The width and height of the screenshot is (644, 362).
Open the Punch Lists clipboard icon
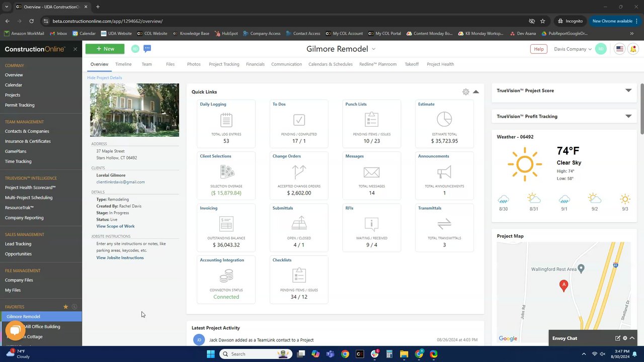(x=371, y=120)
